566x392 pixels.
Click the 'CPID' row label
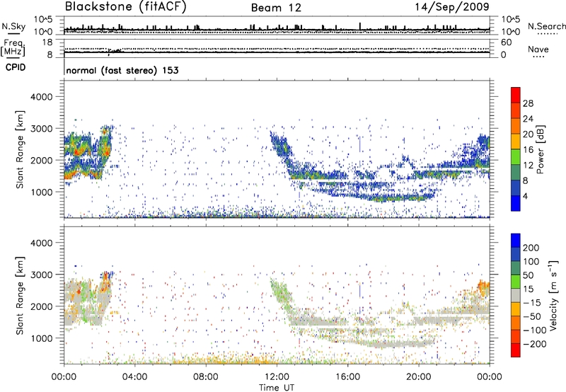coord(16,67)
